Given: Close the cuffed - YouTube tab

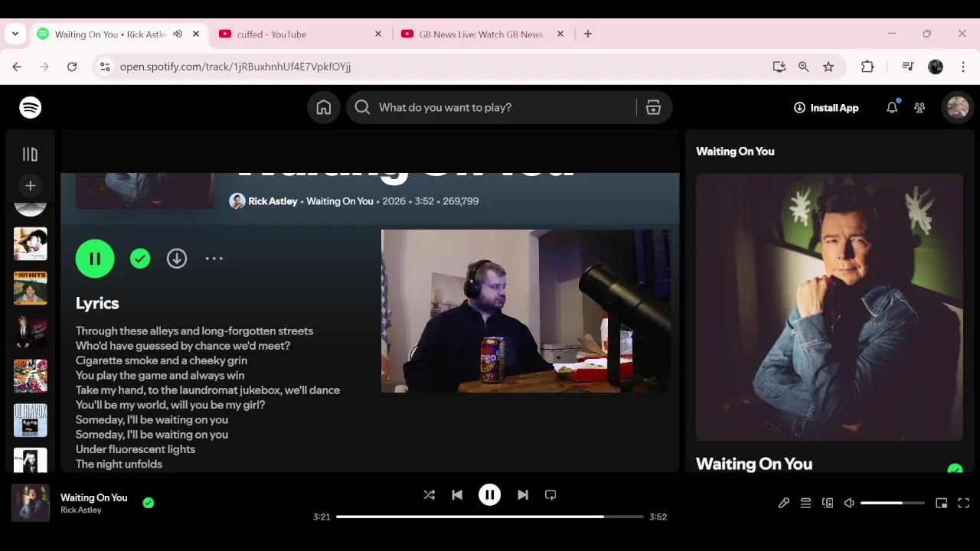Looking at the screenshot, I should 378,34.
